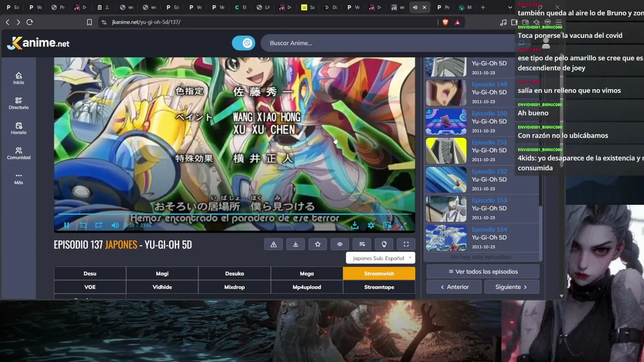Open the Brave Rewards triangle icon
This screenshot has height=362, width=644.
[457, 22]
